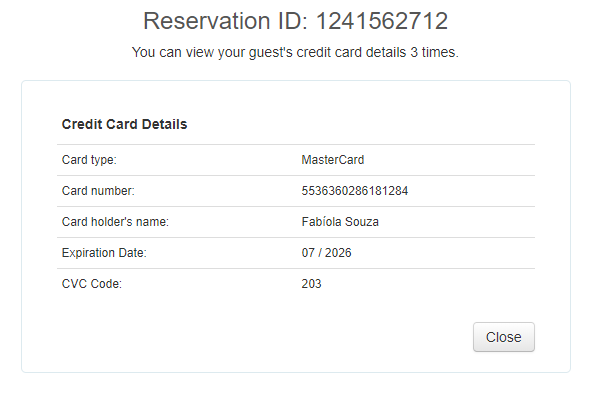The width and height of the screenshot is (603, 404).
Task: Click the Reservation ID heading text
Action: (295, 21)
